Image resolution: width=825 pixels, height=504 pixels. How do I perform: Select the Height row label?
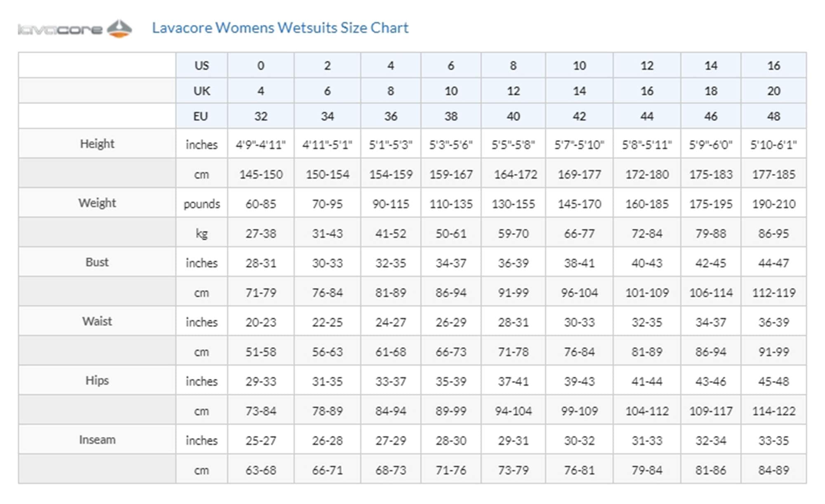[97, 144]
